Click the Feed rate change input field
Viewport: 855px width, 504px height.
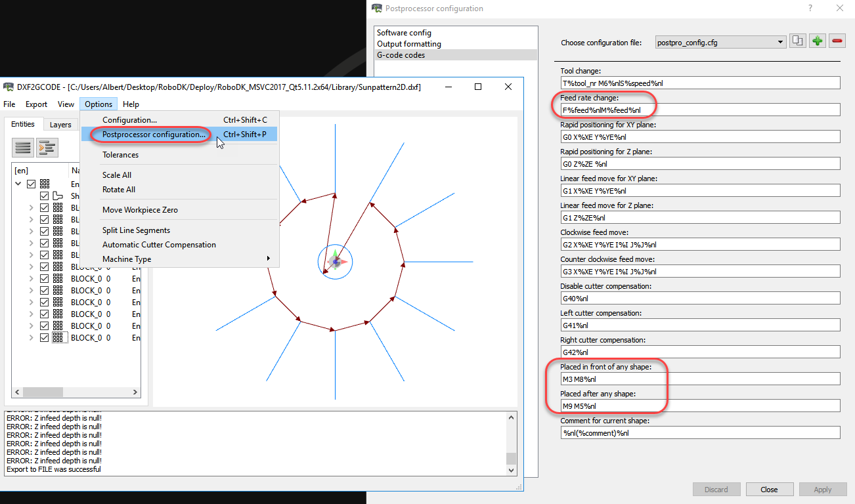(x=699, y=110)
